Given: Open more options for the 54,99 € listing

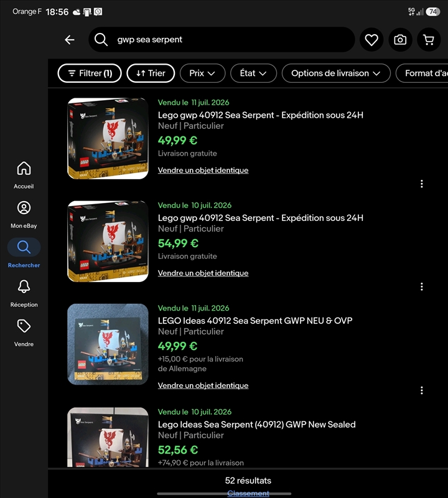Looking at the screenshot, I should click(422, 286).
